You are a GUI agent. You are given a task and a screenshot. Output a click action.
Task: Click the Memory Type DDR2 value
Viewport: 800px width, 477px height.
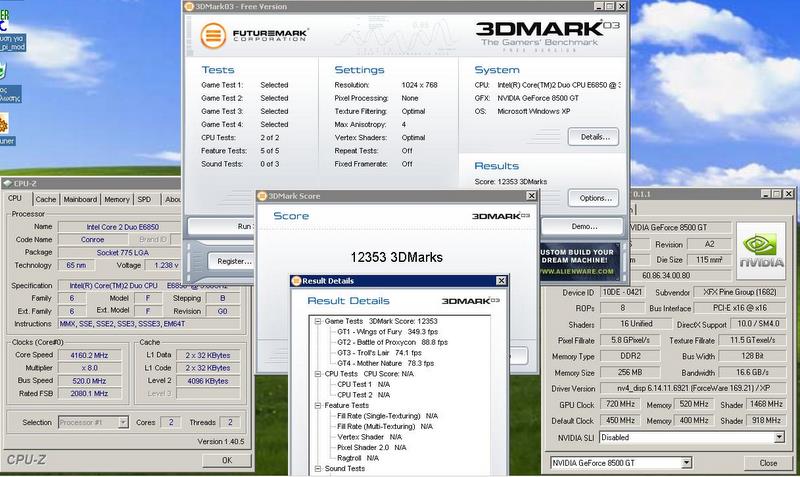(630, 356)
